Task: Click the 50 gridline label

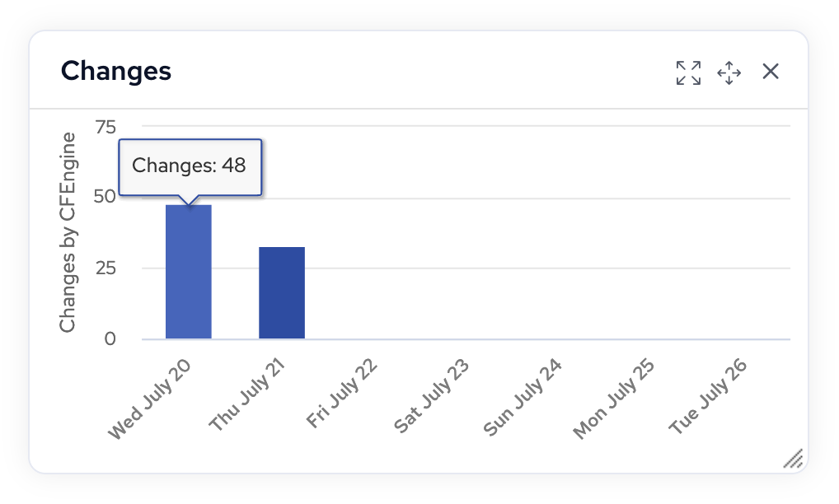Action: [x=104, y=197]
